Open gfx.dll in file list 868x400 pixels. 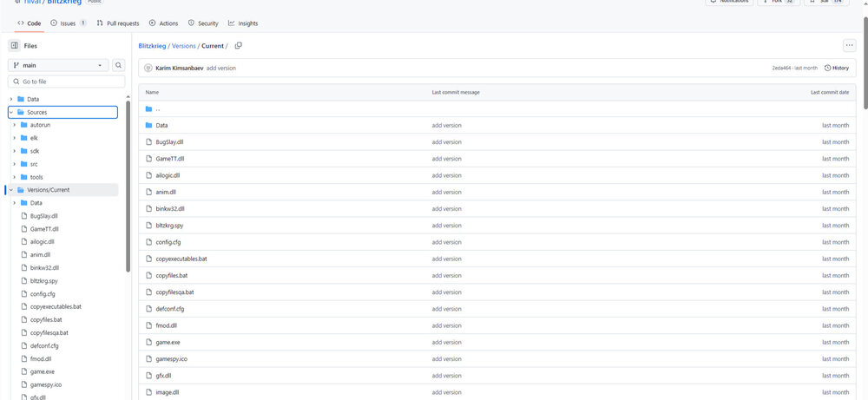(164, 376)
